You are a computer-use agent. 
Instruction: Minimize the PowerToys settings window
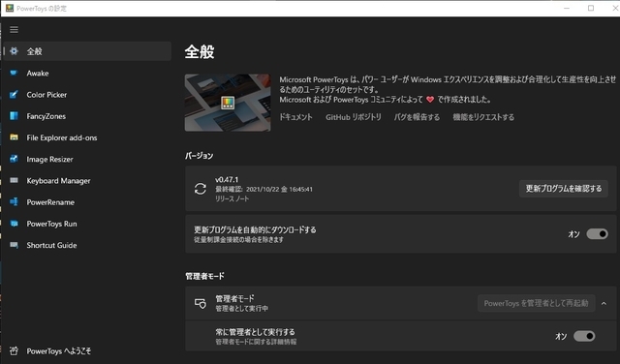567,8
